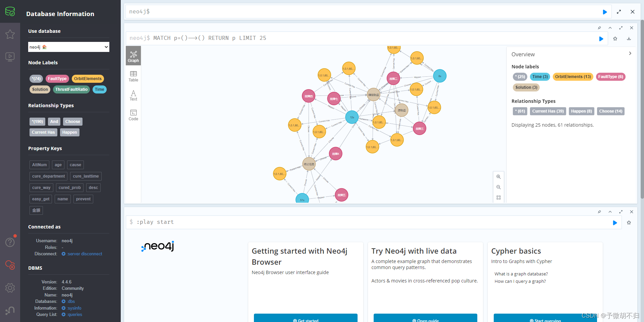Zoom out on the graph
644x322 pixels.
coord(498,187)
